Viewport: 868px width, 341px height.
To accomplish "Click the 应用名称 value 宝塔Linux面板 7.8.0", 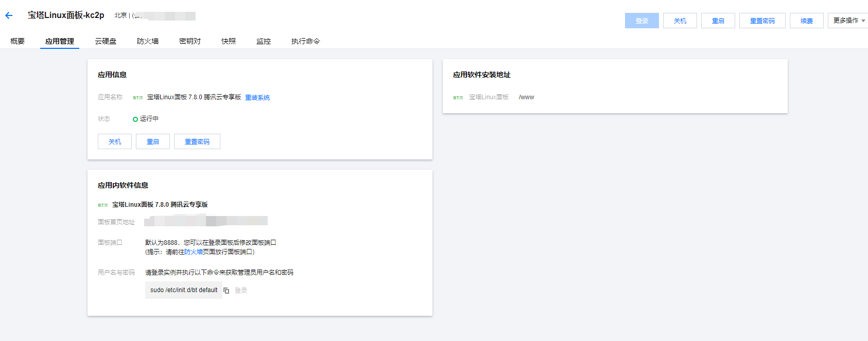I will 194,97.
